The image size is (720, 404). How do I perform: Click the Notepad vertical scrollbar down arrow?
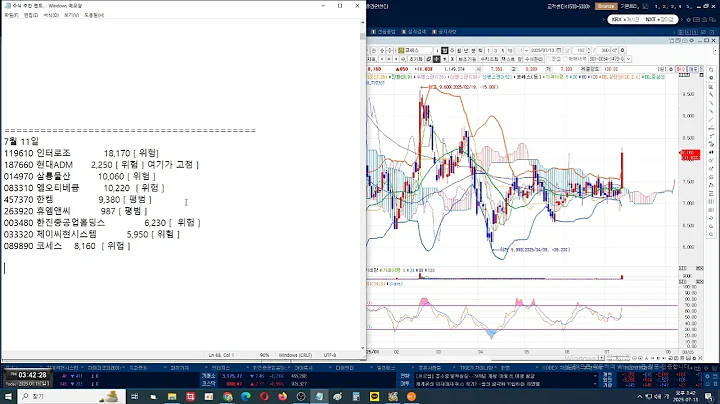point(362,348)
